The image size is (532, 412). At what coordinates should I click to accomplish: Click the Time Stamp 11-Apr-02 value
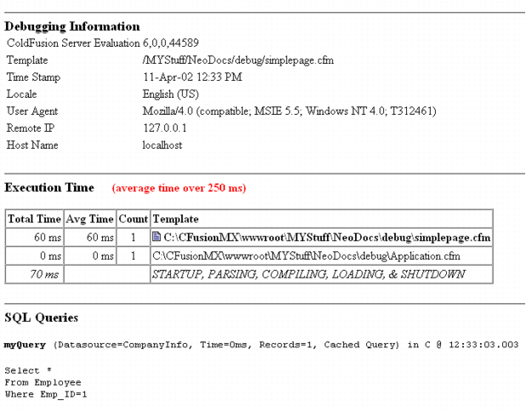pyautogui.click(x=192, y=77)
